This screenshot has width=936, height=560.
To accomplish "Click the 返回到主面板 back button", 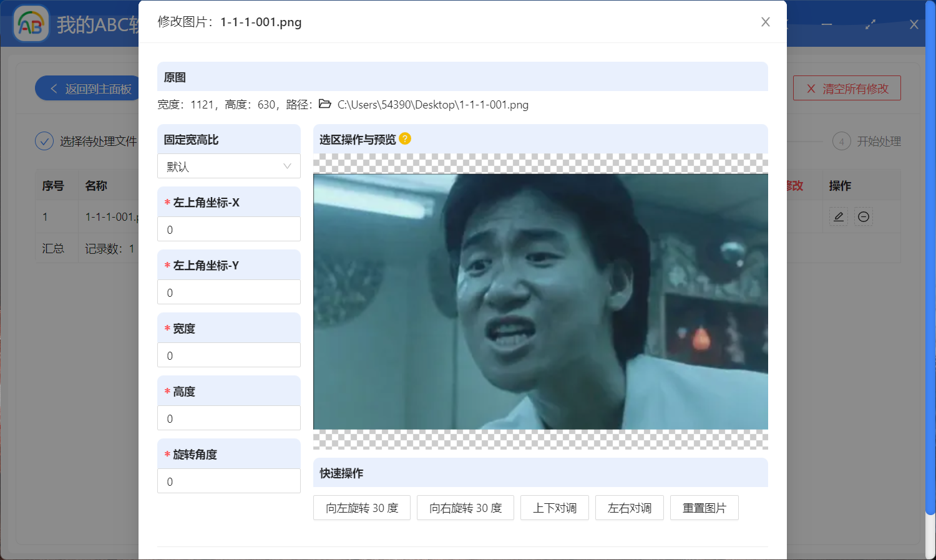I will (87, 88).
